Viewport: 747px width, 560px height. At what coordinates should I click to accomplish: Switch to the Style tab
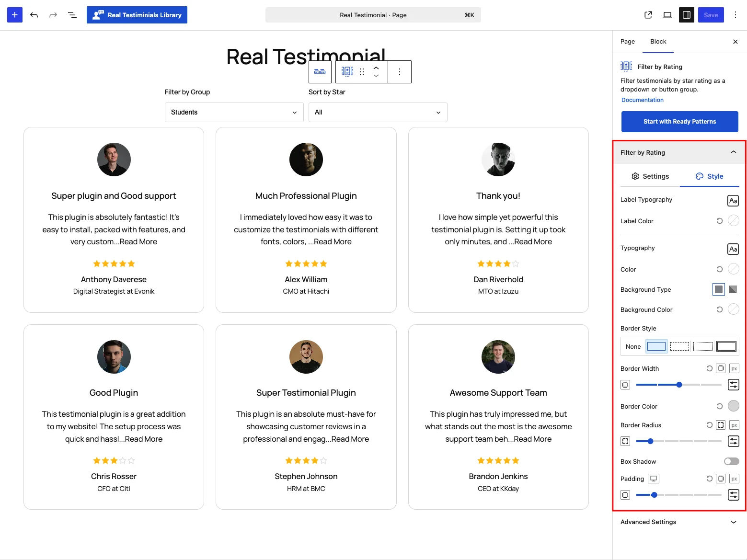[x=710, y=176]
